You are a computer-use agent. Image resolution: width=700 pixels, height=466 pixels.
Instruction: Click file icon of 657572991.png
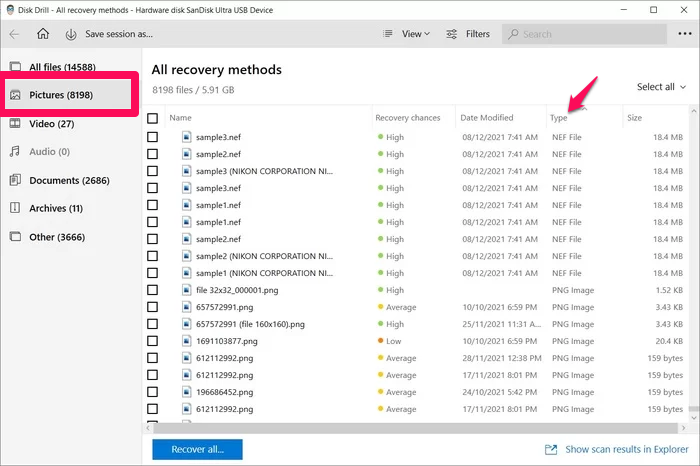(187, 307)
